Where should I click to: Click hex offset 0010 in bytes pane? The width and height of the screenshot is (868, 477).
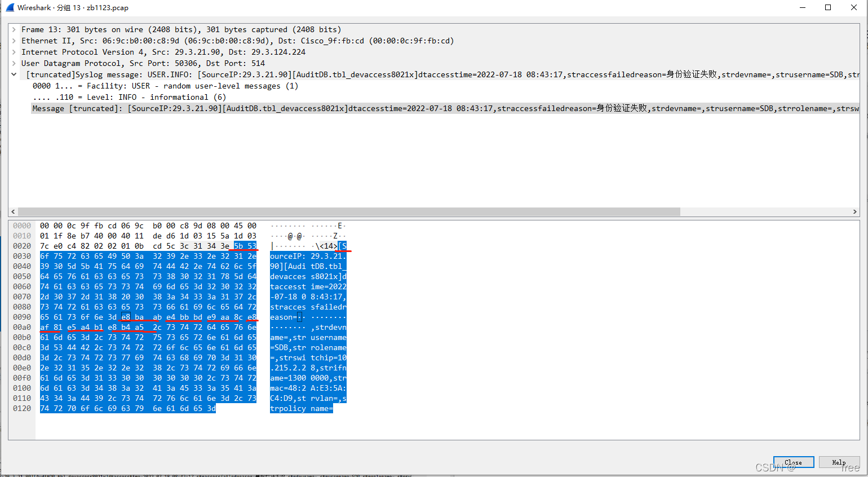click(22, 236)
